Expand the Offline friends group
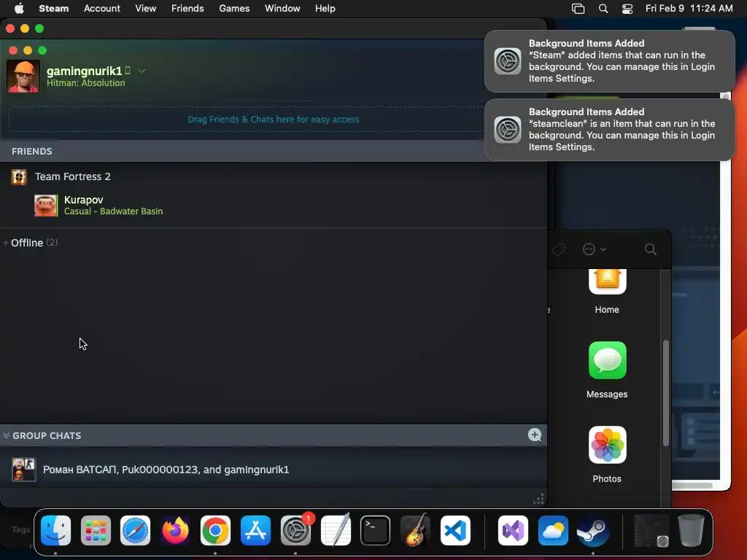The image size is (747, 560). (29, 243)
